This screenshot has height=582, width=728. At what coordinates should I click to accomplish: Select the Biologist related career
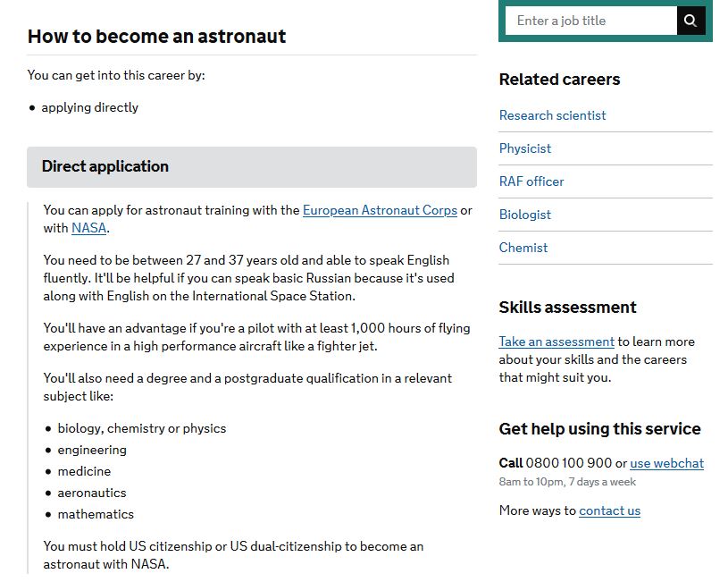click(x=525, y=215)
